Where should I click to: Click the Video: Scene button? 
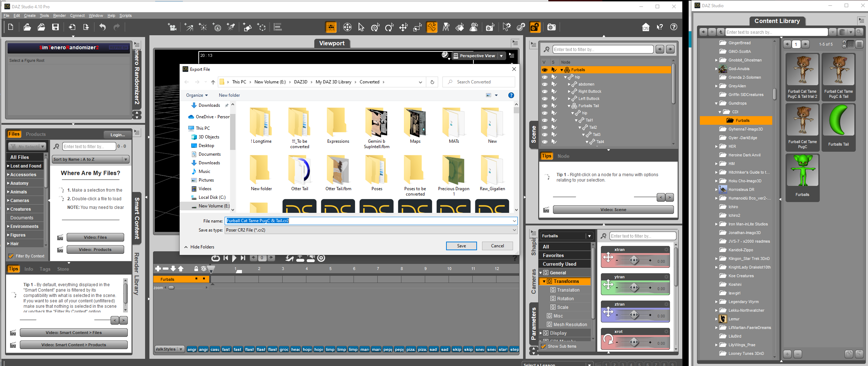pos(613,210)
